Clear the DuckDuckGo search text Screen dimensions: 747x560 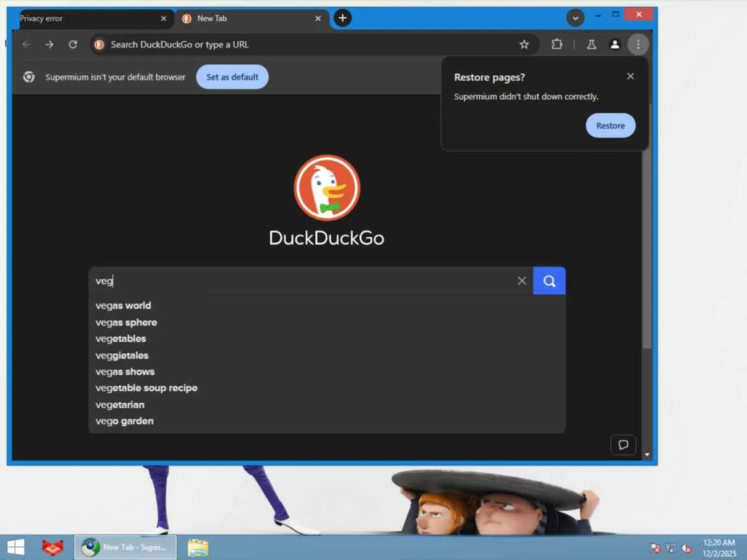521,281
